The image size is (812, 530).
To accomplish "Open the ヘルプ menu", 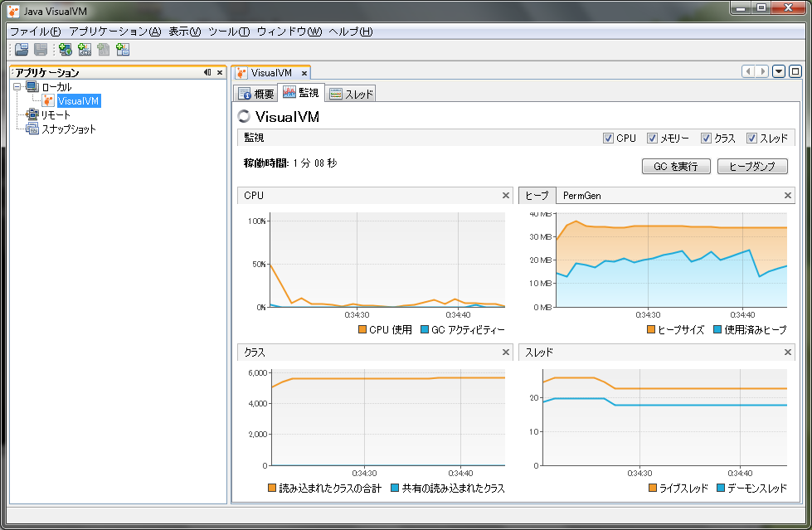I will point(351,32).
